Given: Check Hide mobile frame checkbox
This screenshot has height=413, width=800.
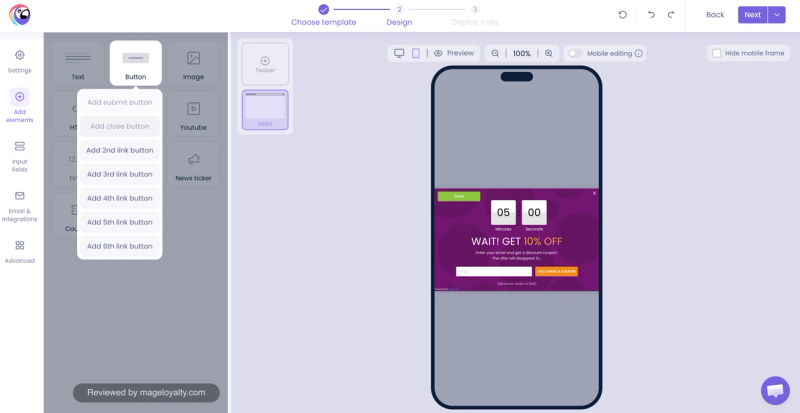Looking at the screenshot, I should pos(717,53).
